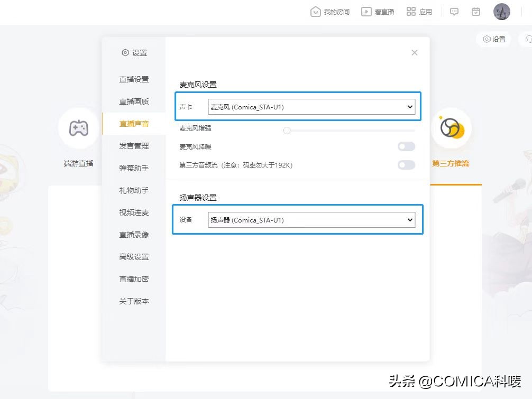
Task: Enable 麦克风降噪 noise reduction
Action: (406, 146)
